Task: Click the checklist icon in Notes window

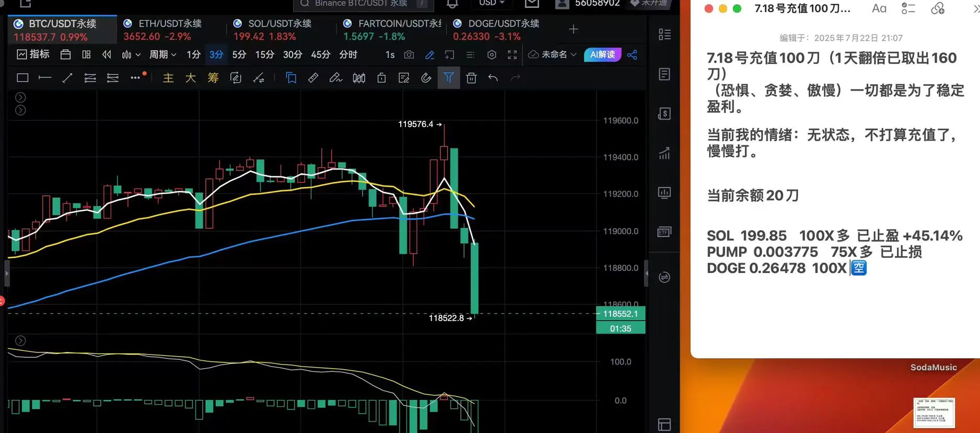Action: tap(908, 8)
